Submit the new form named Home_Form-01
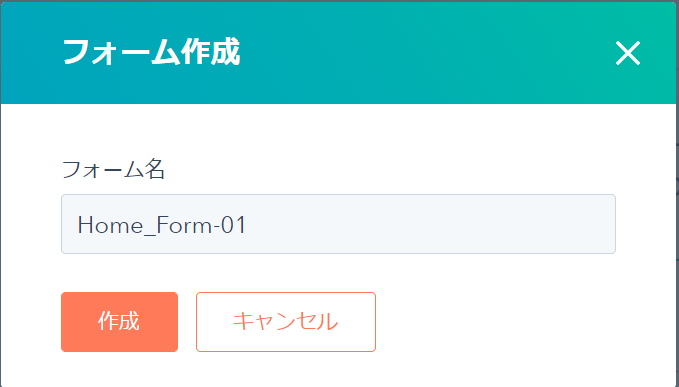Image resolution: width=679 pixels, height=387 pixels. [120, 322]
